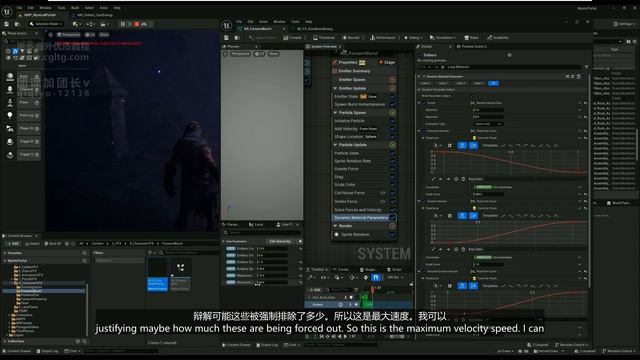Open the Distribution Type dropdown
This screenshot has height=360, width=640.
click(x=488, y=124)
